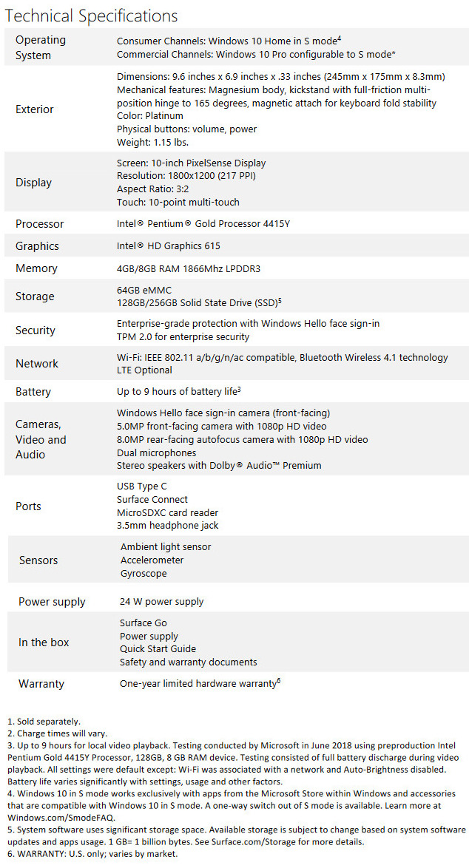Select the Storage row label

pos(35,296)
